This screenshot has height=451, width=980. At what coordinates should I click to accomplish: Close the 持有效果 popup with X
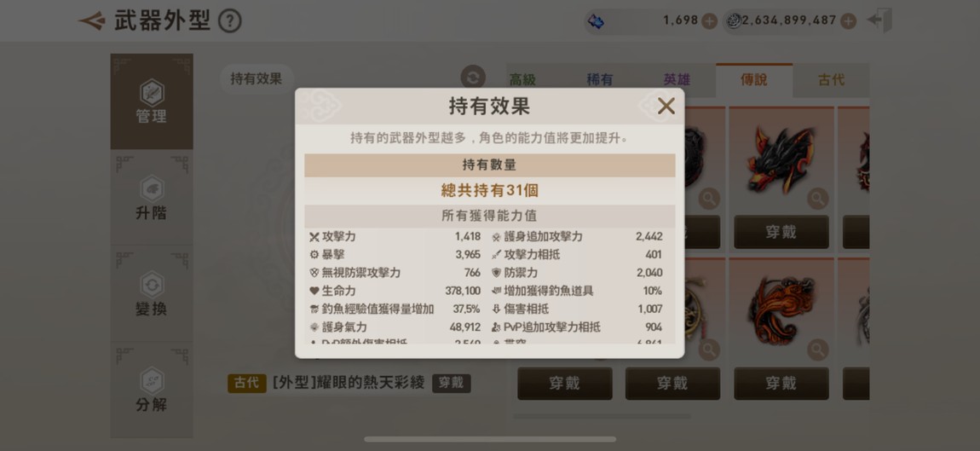tap(666, 106)
